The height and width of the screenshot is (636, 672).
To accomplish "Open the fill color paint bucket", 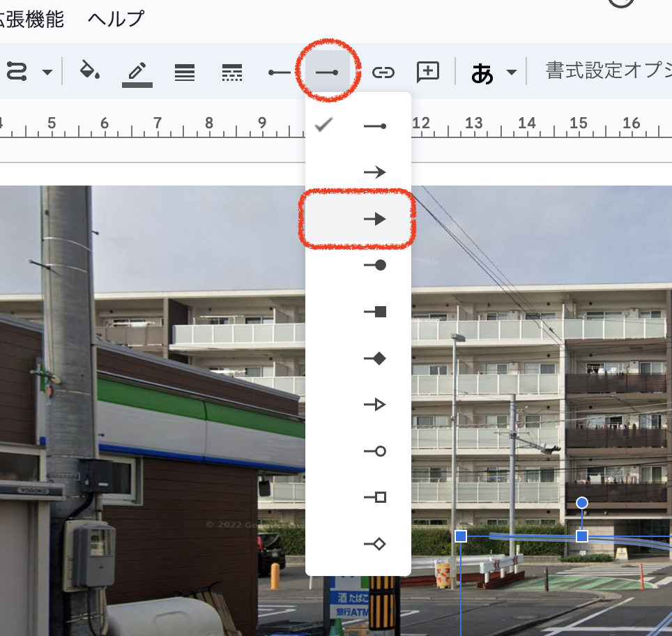I will (90, 71).
